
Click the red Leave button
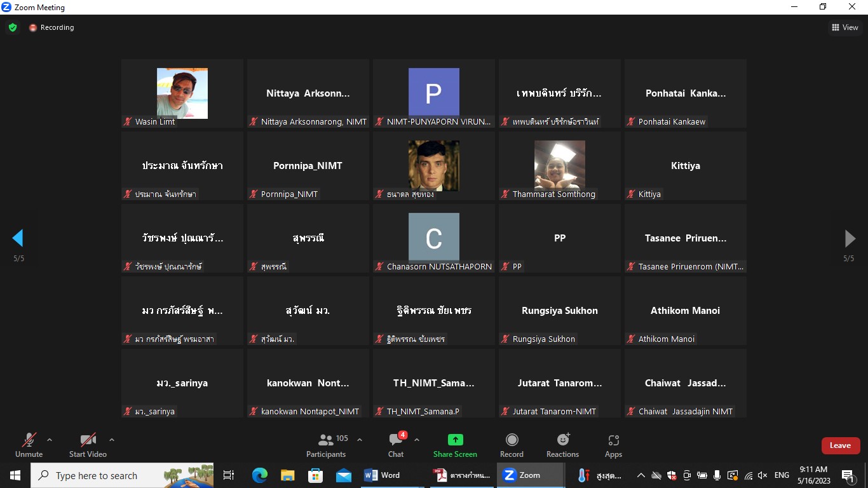pos(840,445)
